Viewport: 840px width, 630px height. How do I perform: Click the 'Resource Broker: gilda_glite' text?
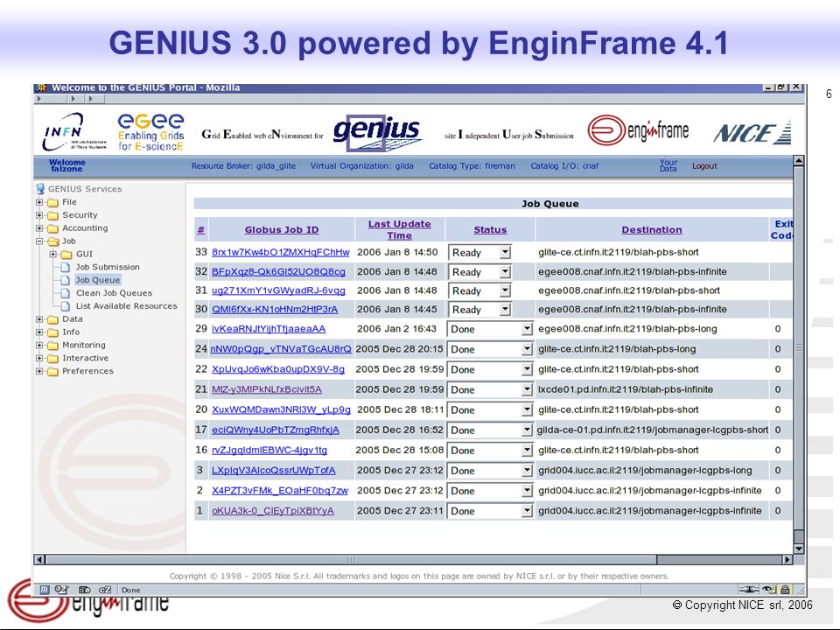coord(243,166)
